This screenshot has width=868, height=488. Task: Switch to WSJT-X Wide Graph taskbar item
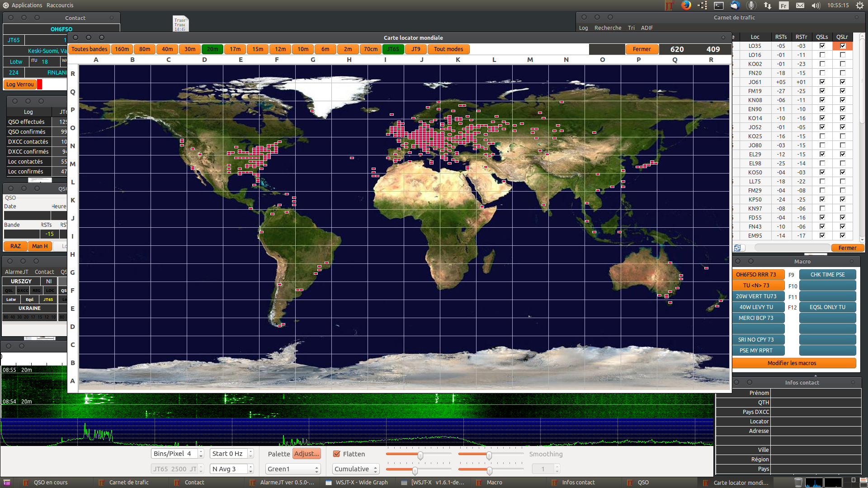point(357,482)
